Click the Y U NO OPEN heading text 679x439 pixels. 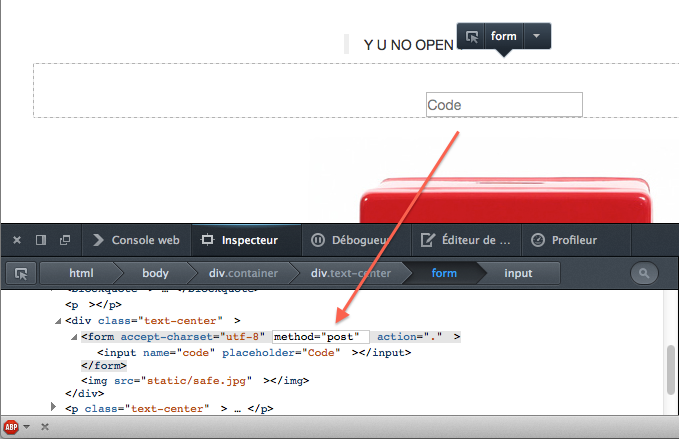pyautogui.click(x=409, y=45)
